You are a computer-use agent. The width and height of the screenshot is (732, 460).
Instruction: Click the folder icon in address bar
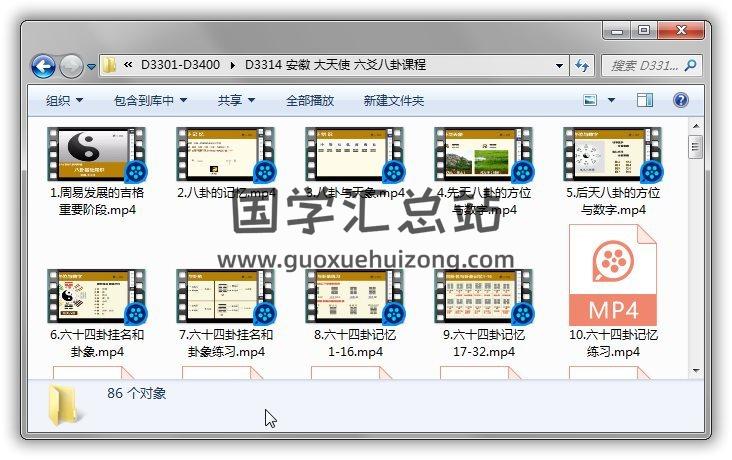point(110,66)
